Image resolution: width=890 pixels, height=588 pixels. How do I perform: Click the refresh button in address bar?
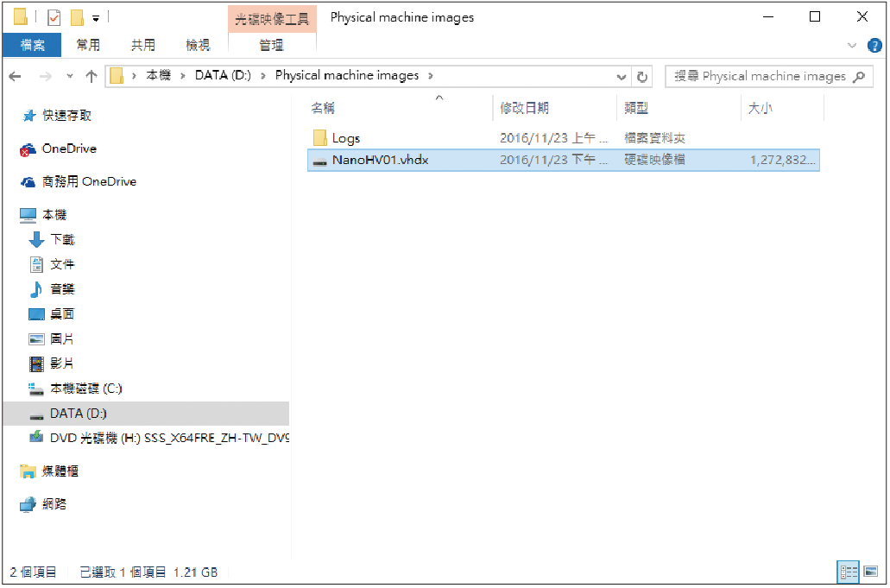[x=642, y=77]
